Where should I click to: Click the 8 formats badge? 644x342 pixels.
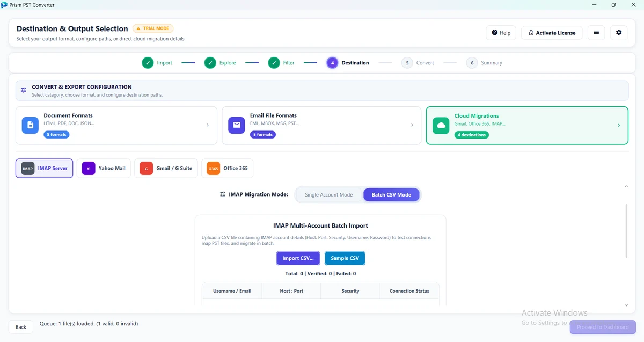pyautogui.click(x=56, y=135)
